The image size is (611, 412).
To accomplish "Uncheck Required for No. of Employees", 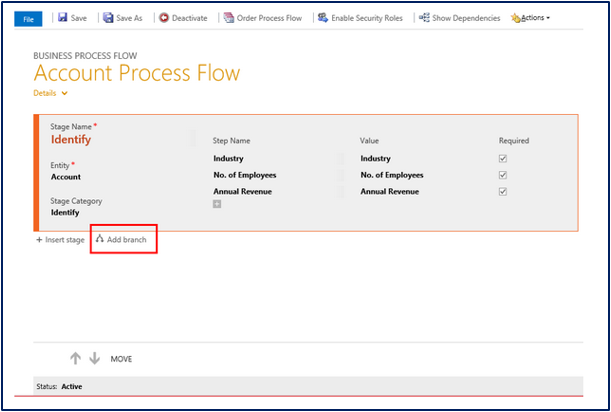I will pyautogui.click(x=503, y=175).
